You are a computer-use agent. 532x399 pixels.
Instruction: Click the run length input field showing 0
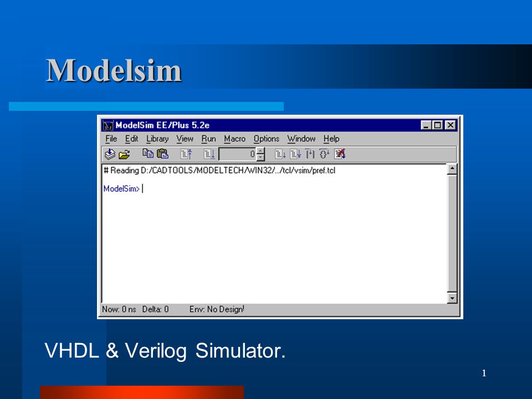(x=237, y=154)
